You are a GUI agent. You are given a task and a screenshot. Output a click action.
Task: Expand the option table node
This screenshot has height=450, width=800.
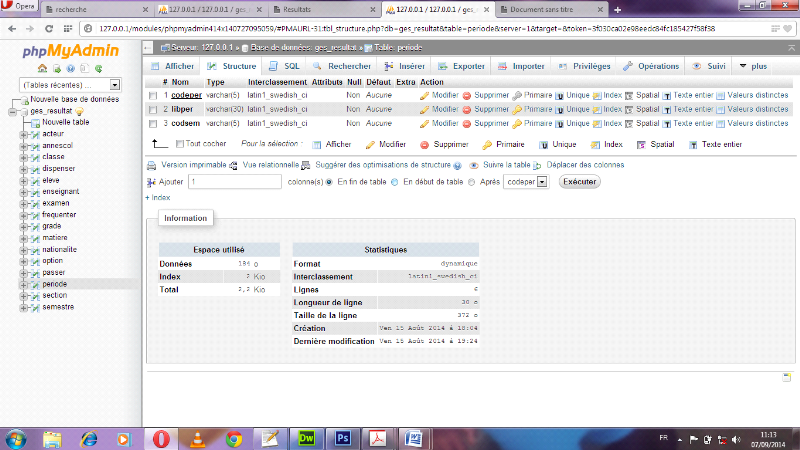tap(23, 261)
